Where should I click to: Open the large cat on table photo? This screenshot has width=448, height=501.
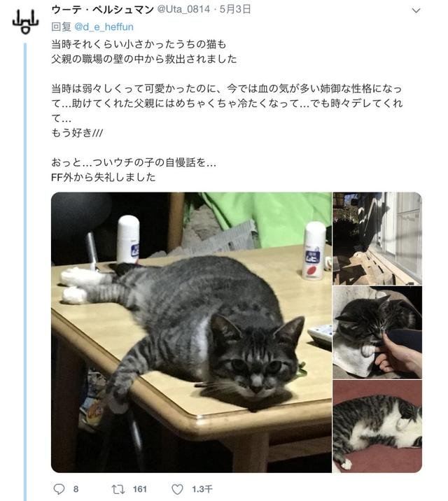point(191,332)
